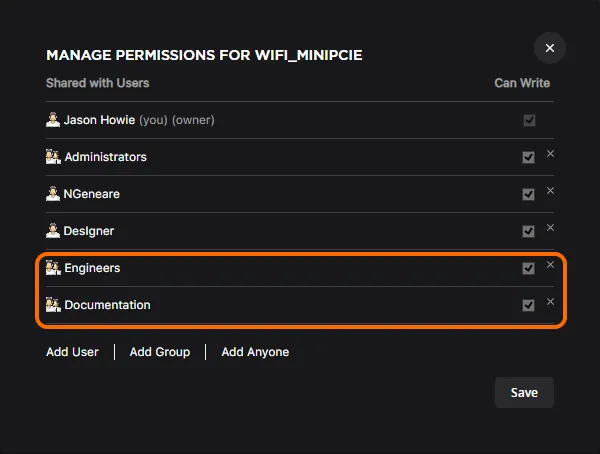Toggle Can Write checkbox for Administrators

(x=528, y=157)
